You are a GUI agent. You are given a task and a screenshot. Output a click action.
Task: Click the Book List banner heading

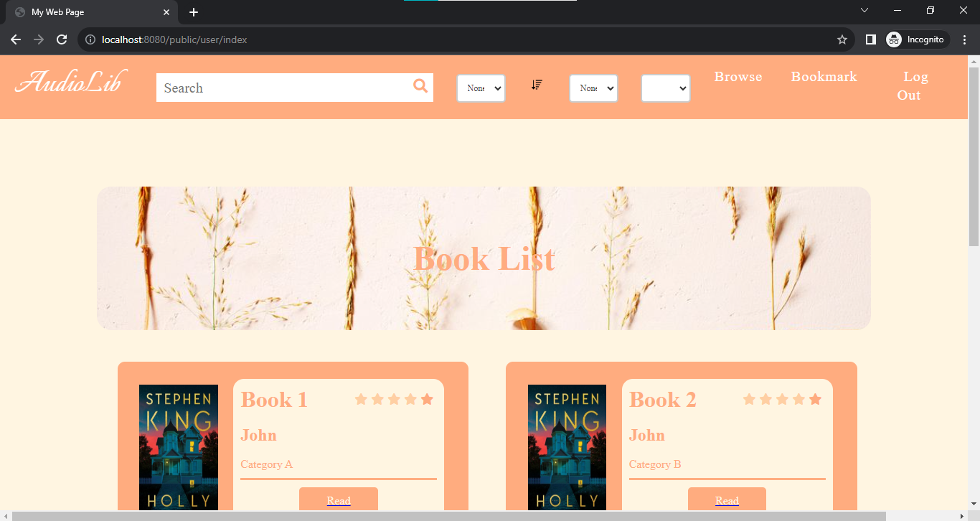pyautogui.click(x=484, y=259)
